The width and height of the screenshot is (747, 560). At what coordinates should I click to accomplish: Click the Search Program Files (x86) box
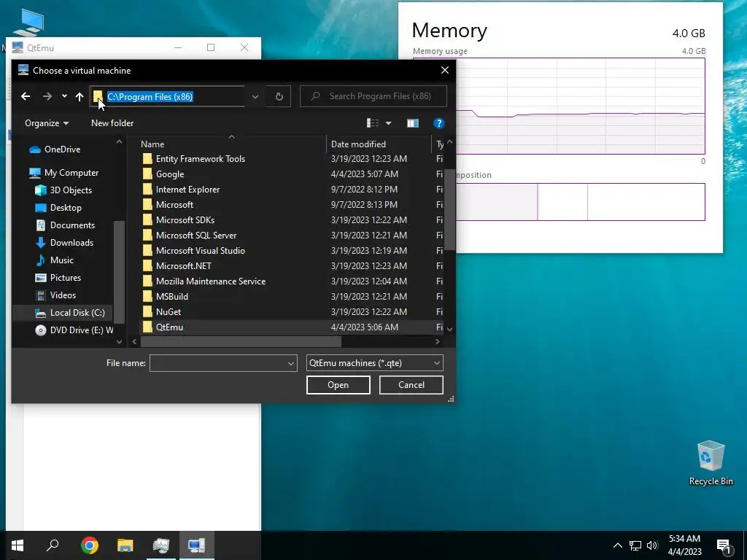tap(373, 96)
